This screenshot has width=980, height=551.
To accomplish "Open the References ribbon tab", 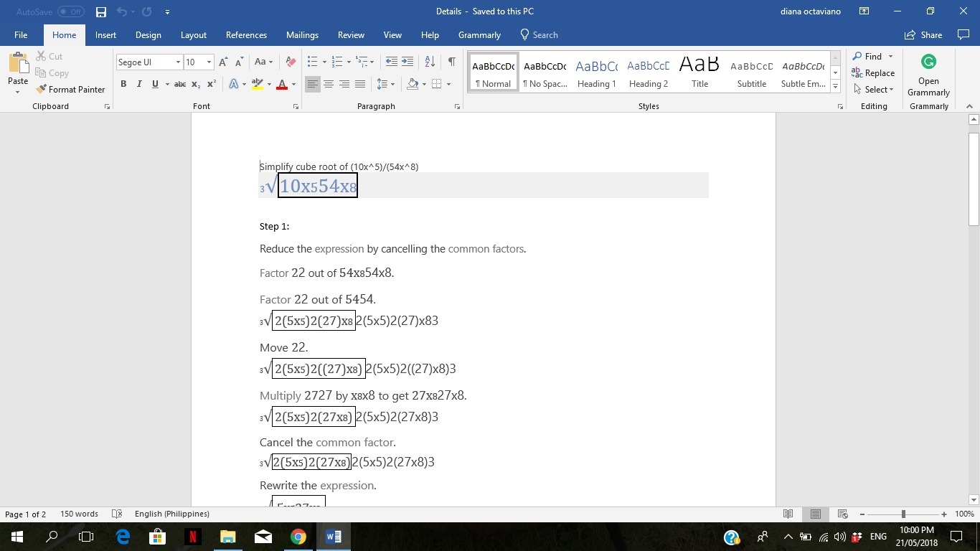I will [x=246, y=35].
